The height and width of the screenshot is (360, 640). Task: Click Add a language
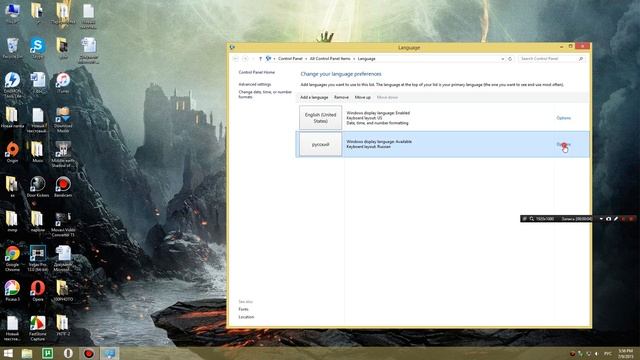[314, 97]
